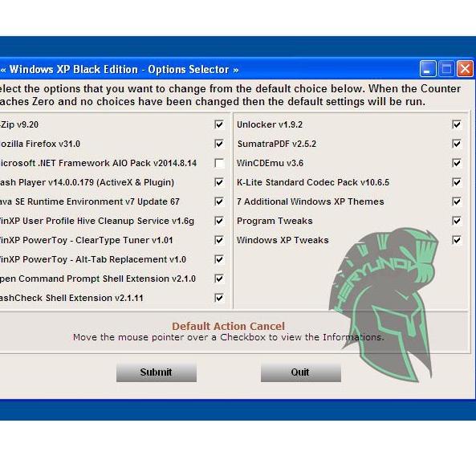This screenshot has width=476, height=476.
Task: Click Mozilla Firefox v31.0 label text
Action: pyautogui.click(x=40, y=144)
